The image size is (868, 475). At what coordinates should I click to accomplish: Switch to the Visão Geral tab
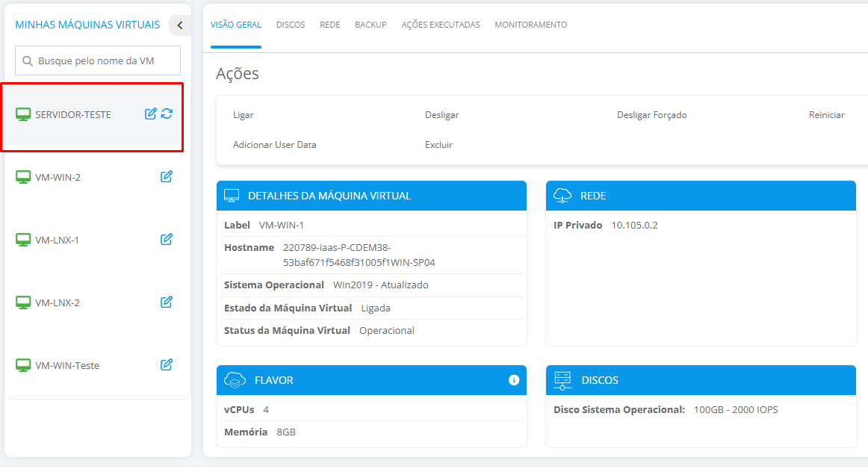236,25
